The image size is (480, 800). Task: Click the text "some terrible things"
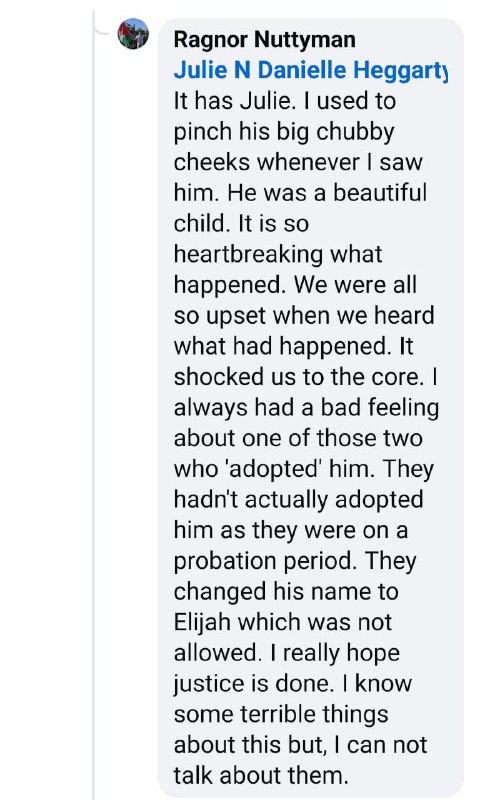(281, 714)
